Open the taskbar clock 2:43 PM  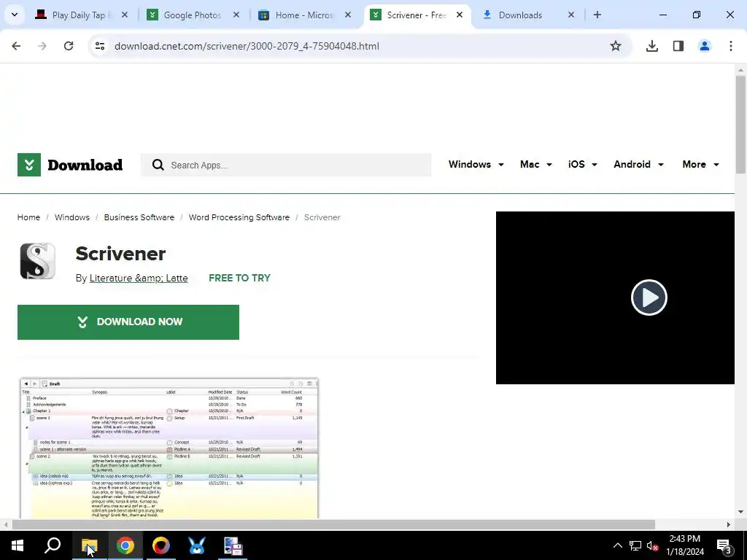click(685, 545)
